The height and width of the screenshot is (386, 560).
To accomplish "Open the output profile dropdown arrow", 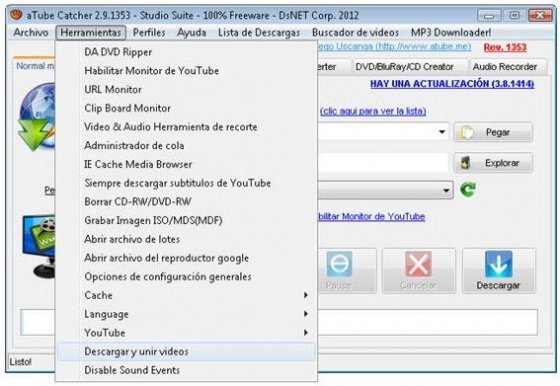I will [446, 190].
